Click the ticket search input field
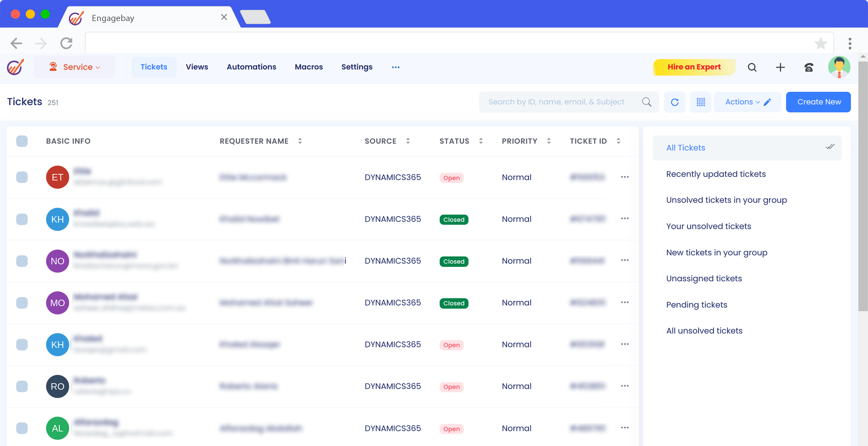Viewport: 868px width, 446px height. tap(556, 102)
